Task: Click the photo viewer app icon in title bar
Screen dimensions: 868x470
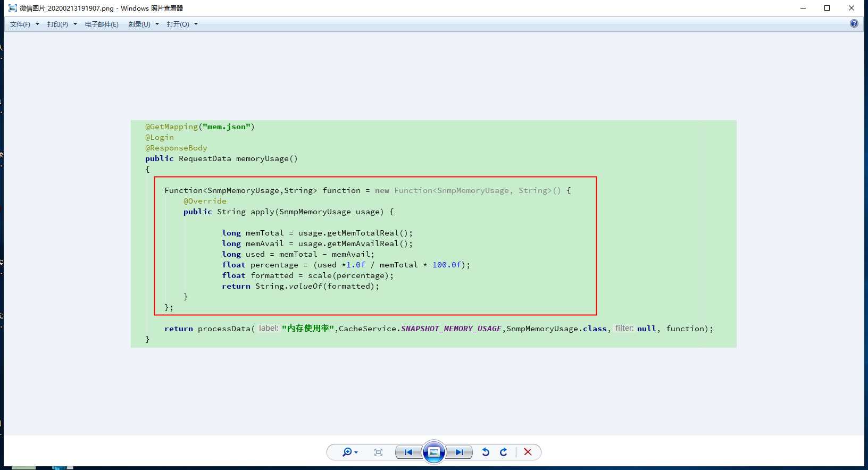Action: pyautogui.click(x=13, y=8)
